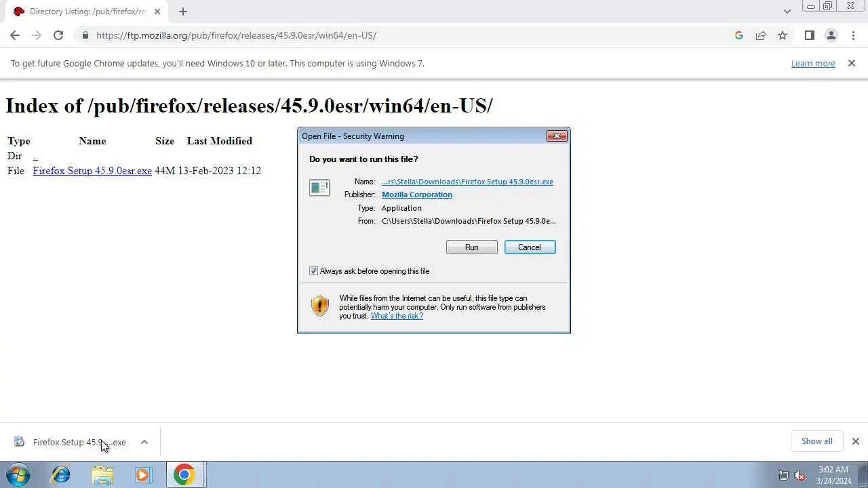Uncheck Always ask before opening this file
Screen dimensions: 868x488
[313, 271]
